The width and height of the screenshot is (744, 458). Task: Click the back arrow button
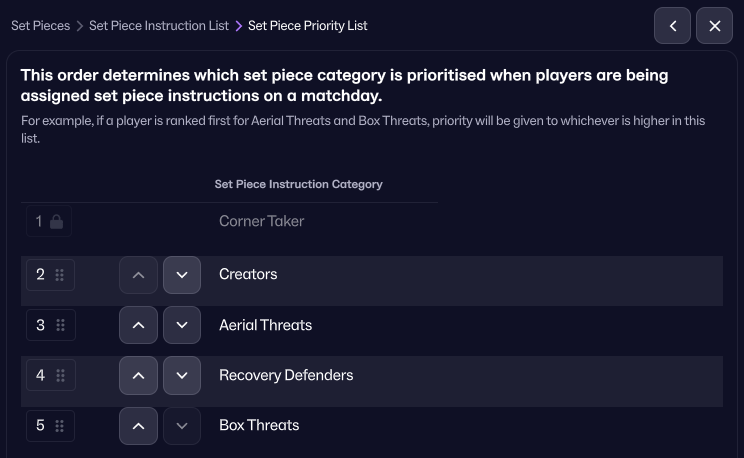click(x=673, y=26)
